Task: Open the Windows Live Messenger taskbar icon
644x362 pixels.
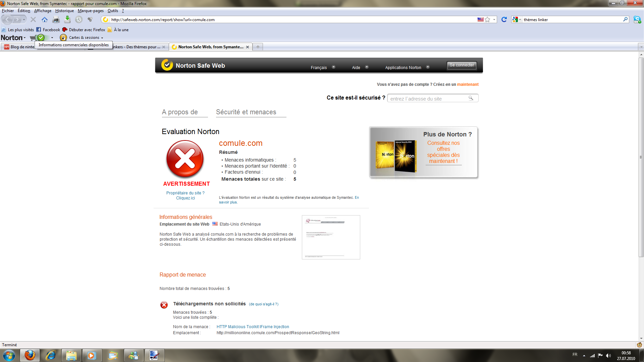Action: (x=133, y=355)
